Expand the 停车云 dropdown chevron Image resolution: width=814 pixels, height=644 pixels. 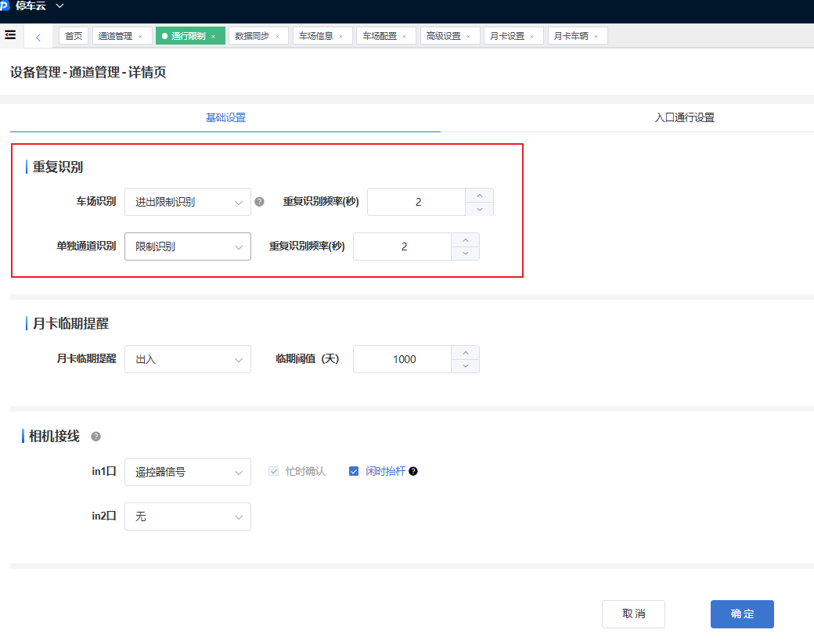tap(59, 5)
